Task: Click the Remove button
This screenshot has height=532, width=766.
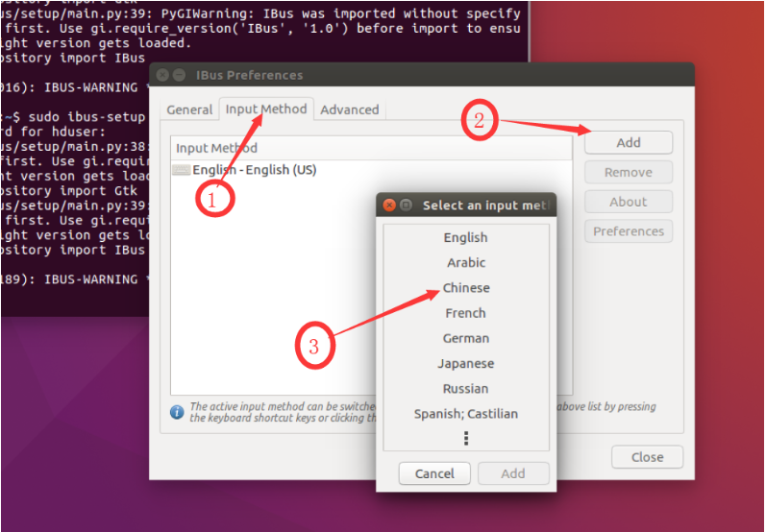Action: 629,172
